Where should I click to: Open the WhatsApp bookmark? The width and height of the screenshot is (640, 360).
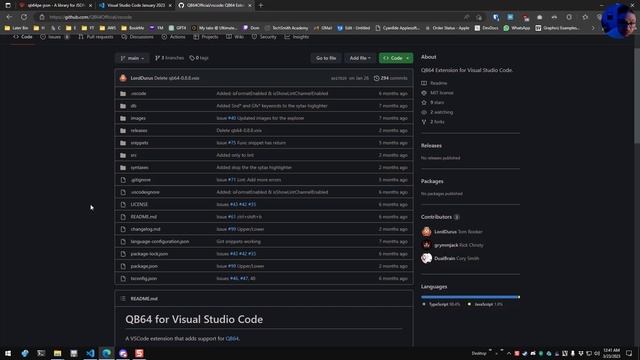[517, 28]
